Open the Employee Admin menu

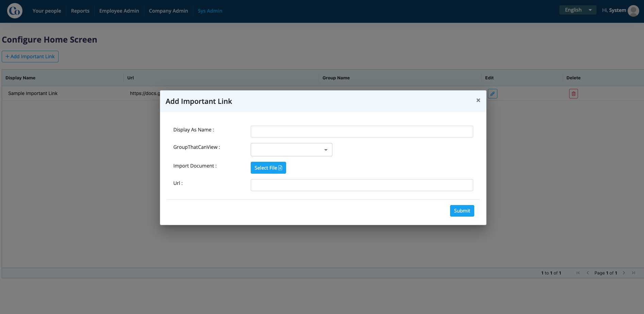119,11
